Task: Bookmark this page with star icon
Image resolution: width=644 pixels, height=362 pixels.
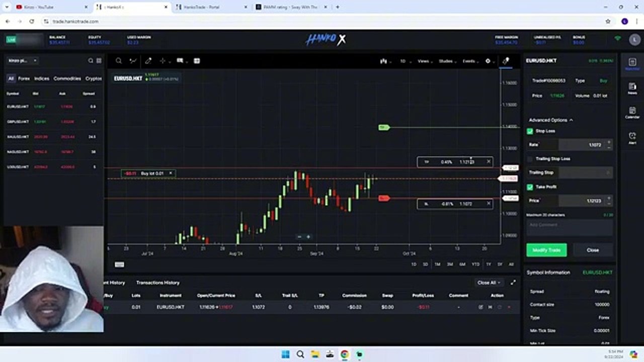Action: [x=608, y=21]
